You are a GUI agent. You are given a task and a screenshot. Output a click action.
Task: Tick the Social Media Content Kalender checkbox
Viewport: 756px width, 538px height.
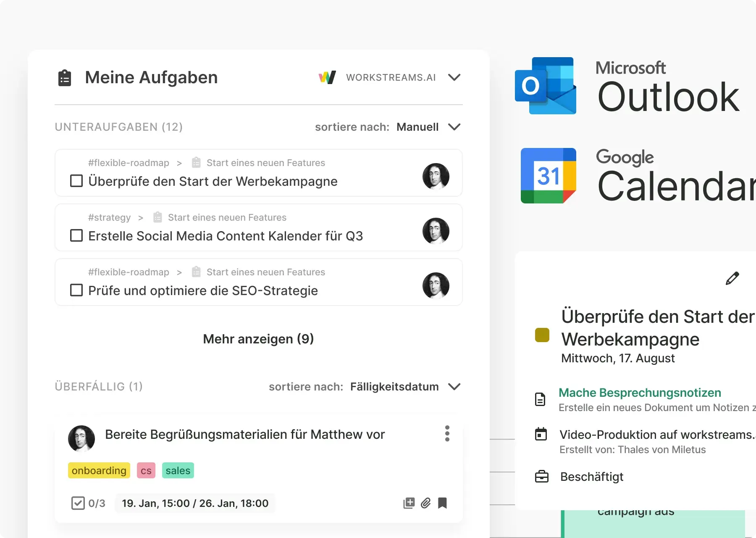[76, 236]
